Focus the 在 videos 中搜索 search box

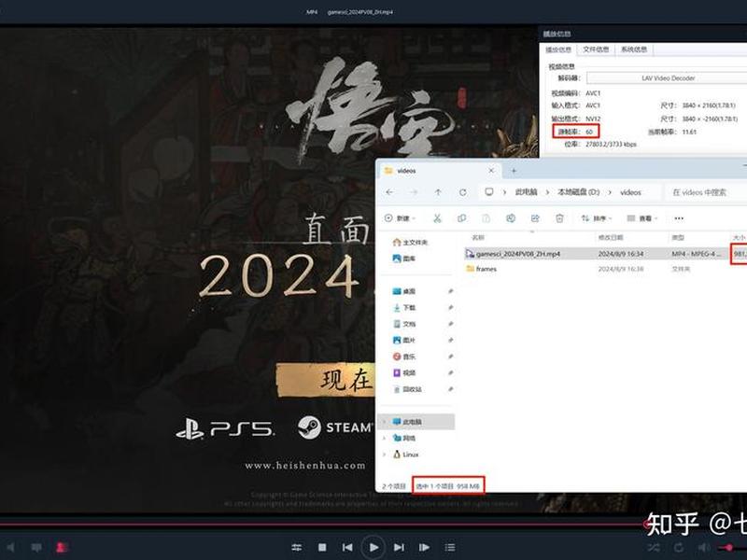(706, 192)
